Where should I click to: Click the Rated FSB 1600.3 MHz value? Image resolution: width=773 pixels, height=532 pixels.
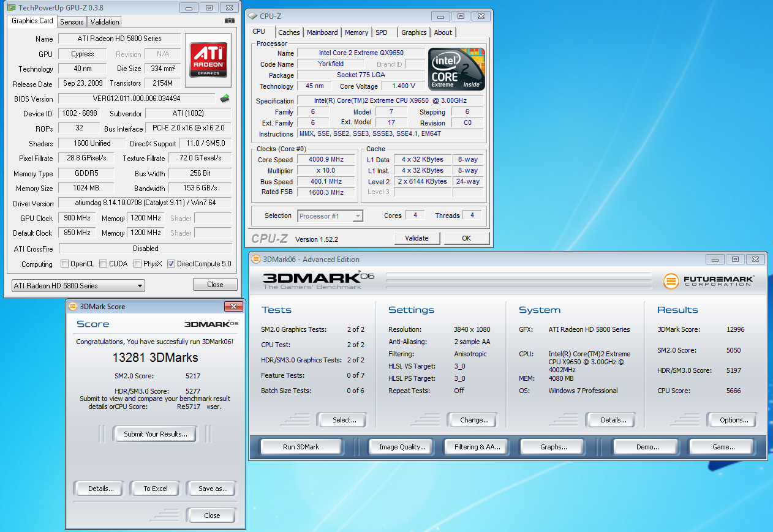pyautogui.click(x=326, y=192)
